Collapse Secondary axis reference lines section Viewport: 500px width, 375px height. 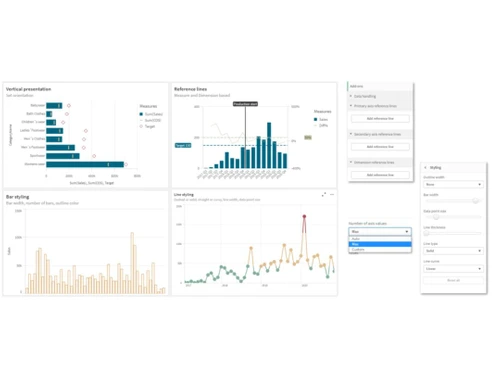coord(351,134)
